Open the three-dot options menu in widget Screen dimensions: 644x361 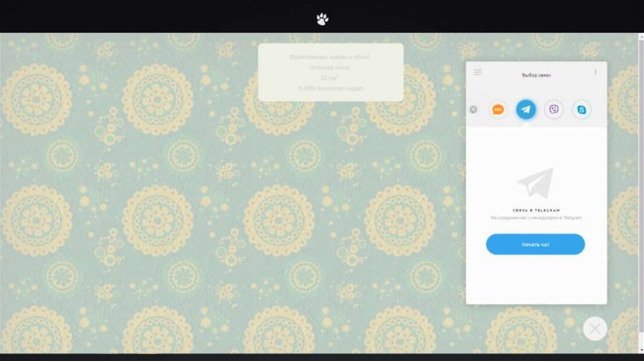click(x=595, y=72)
